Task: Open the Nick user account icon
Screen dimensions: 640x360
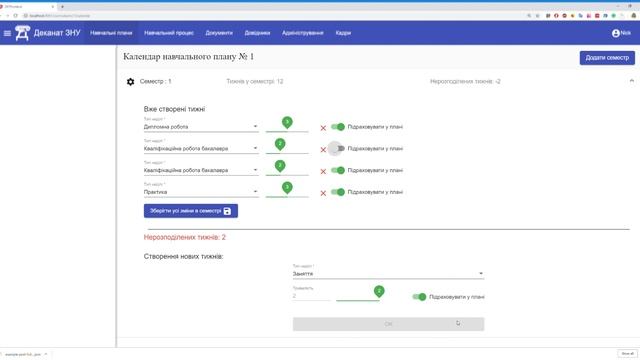Action: coord(616,33)
